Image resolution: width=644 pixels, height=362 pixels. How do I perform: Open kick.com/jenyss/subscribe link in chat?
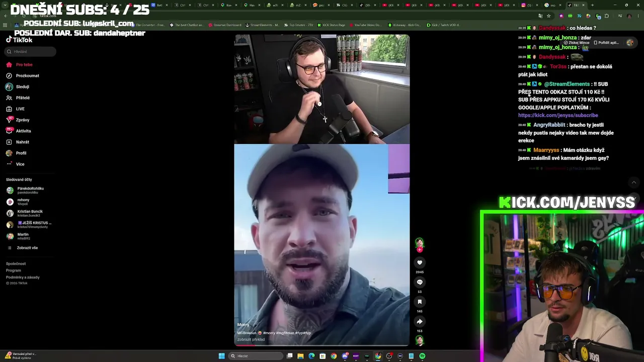pos(558,115)
